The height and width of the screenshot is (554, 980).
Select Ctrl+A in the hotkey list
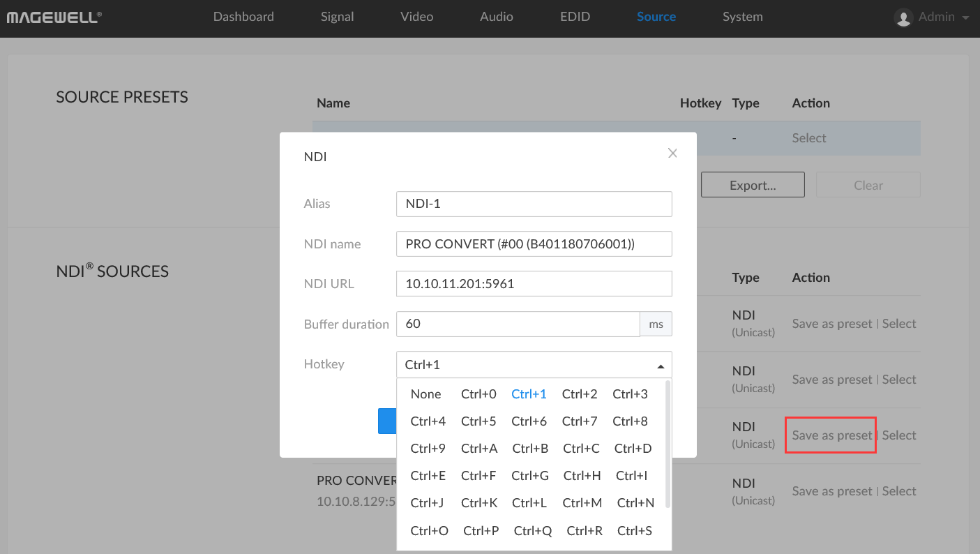pos(479,449)
